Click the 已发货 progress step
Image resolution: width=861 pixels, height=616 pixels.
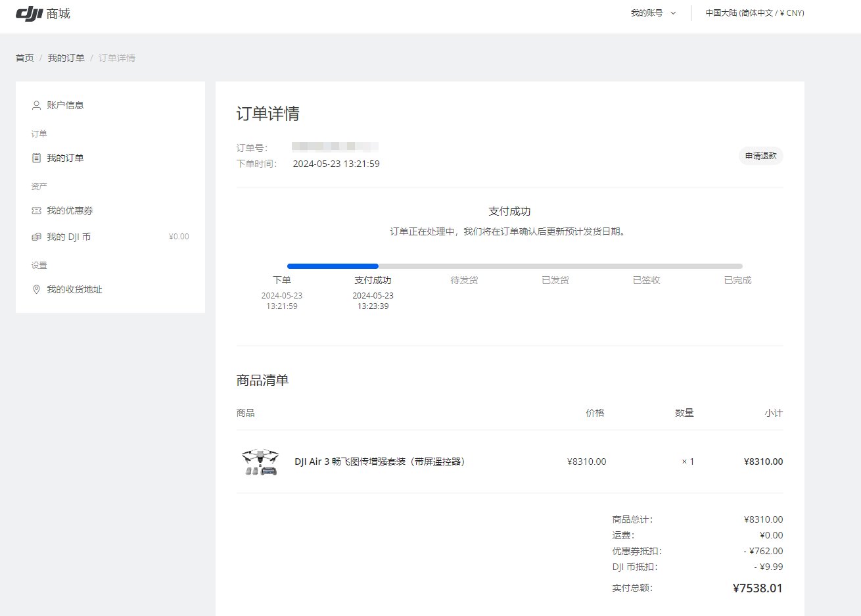555,280
